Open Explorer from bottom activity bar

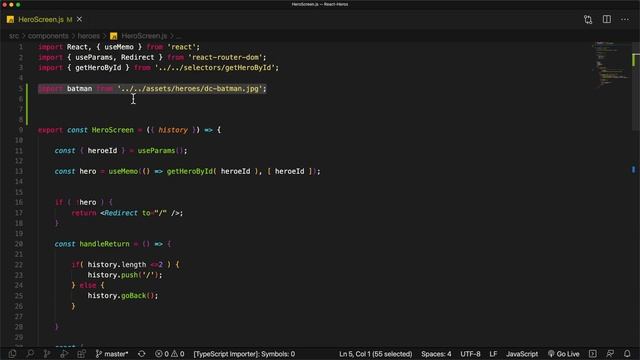coord(12,354)
